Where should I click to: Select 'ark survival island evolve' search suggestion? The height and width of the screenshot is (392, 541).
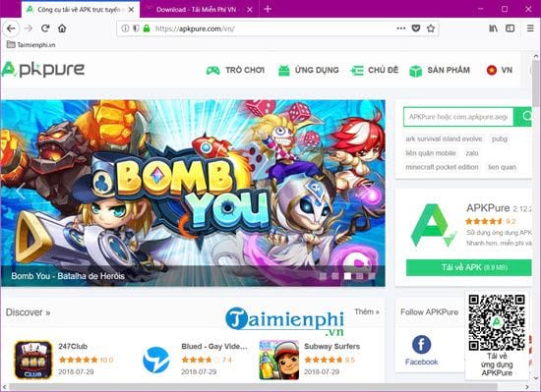click(444, 139)
